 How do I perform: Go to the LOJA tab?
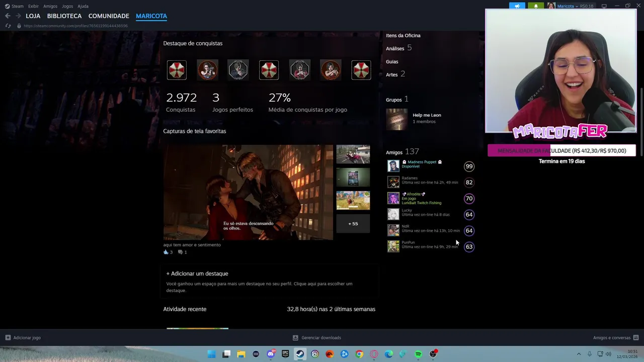33,16
